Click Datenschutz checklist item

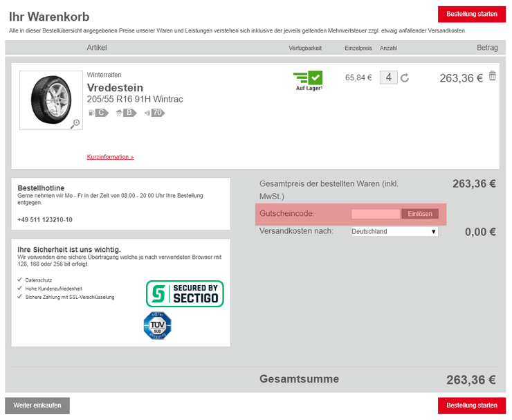[39, 280]
